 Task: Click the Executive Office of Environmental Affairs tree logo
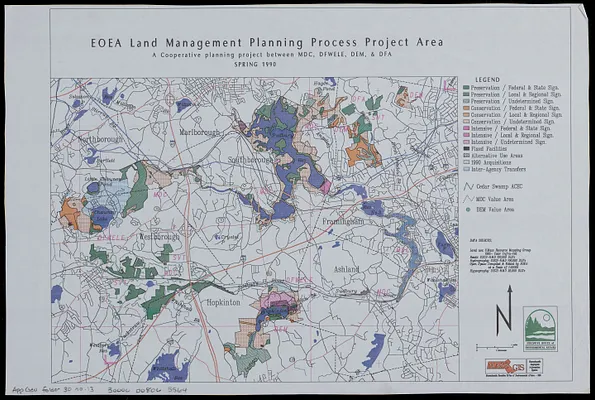coord(540,328)
